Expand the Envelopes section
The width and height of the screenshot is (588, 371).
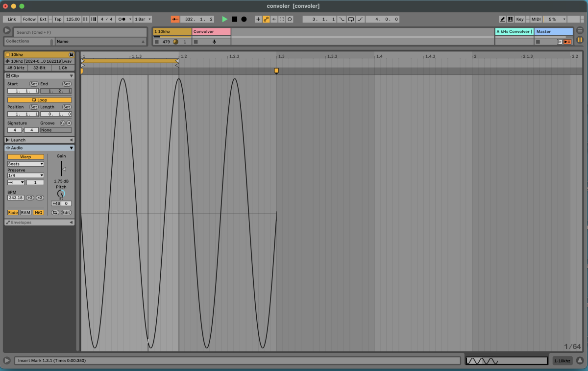(72, 223)
